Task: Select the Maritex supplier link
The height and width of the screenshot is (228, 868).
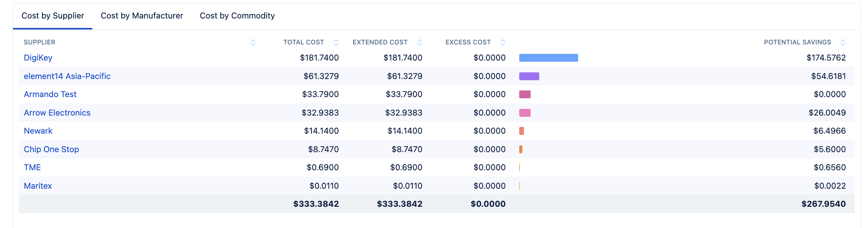Action: pos(38,186)
